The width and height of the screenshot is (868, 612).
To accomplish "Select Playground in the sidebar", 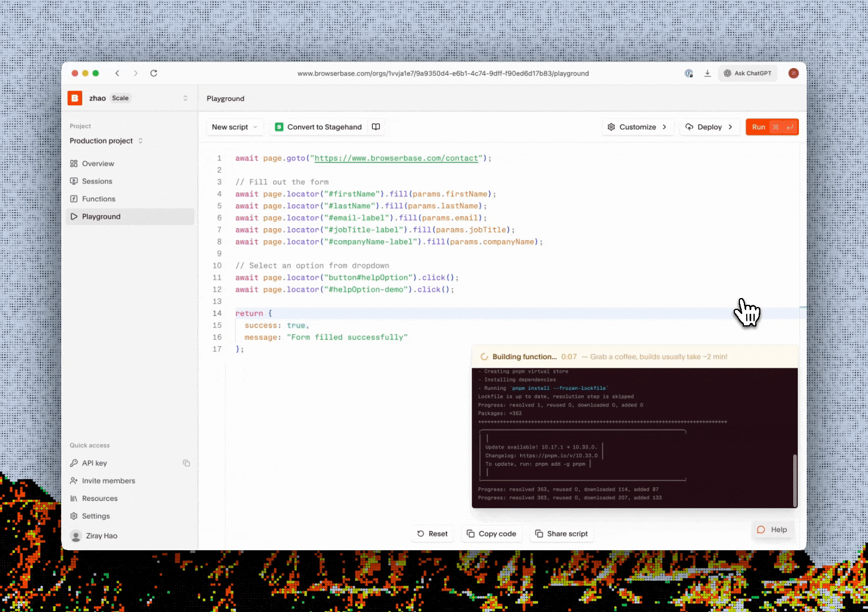I will tap(130, 216).
